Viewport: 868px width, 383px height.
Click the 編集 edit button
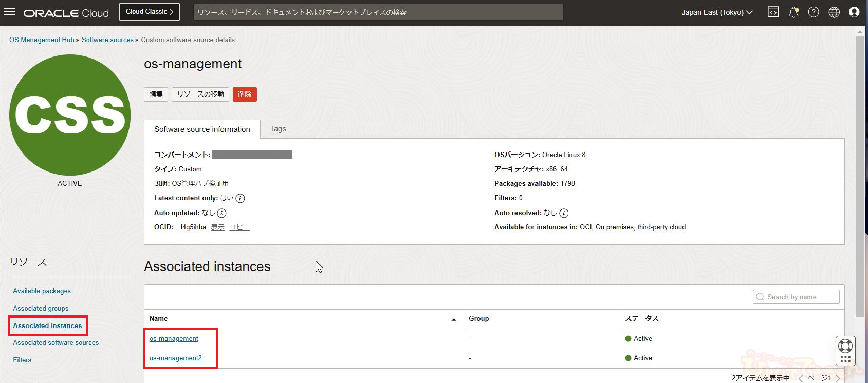coord(156,94)
